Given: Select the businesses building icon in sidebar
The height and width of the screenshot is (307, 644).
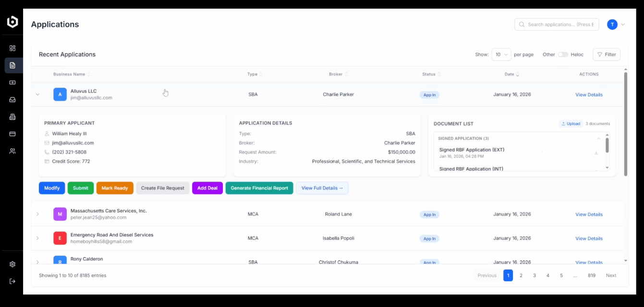Looking at the screenshot, I should point(12,117).
